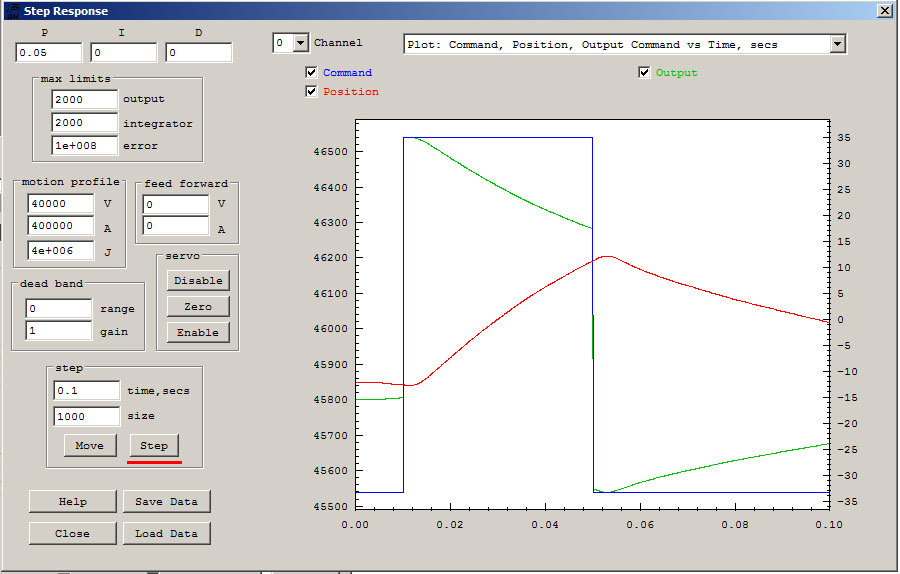
Task: Click the dead band gain field
Action: coord(59,331)
